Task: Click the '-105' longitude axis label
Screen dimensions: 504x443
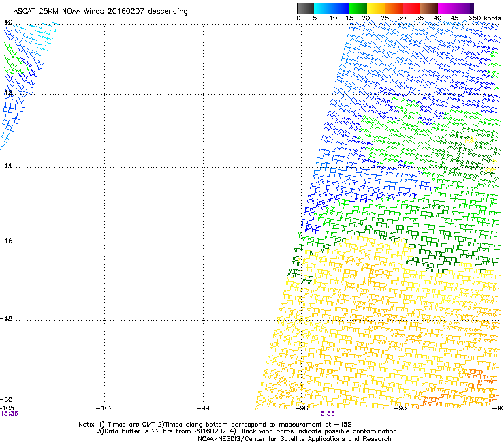Action: [7, 408]
